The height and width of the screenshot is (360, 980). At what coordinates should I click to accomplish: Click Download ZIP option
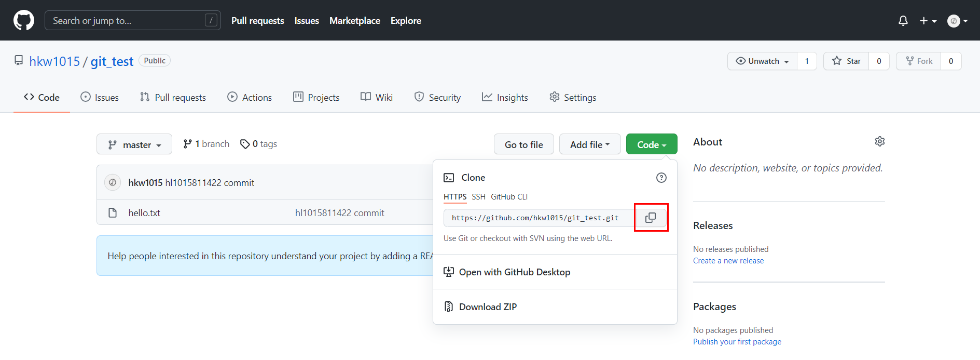(x=488, y=307)
